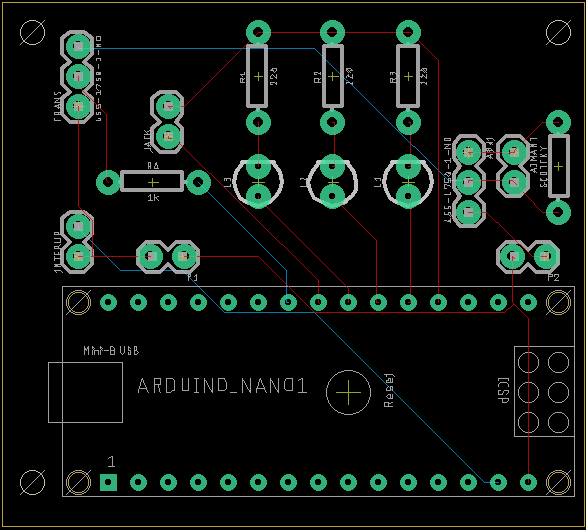This screenshot has height=530, width=586.
Task: Click the right pad of resistor R4
Action: (x=198, y=182)
